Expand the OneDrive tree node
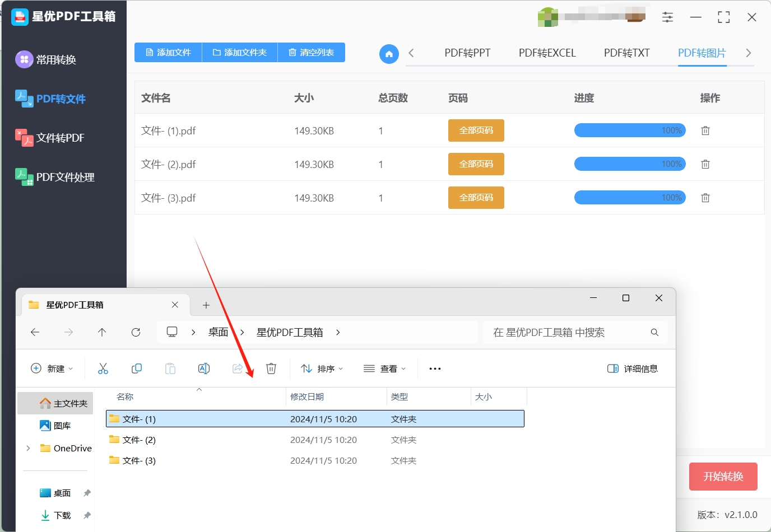This screenshot has height=532, width=771. (28, 448)
